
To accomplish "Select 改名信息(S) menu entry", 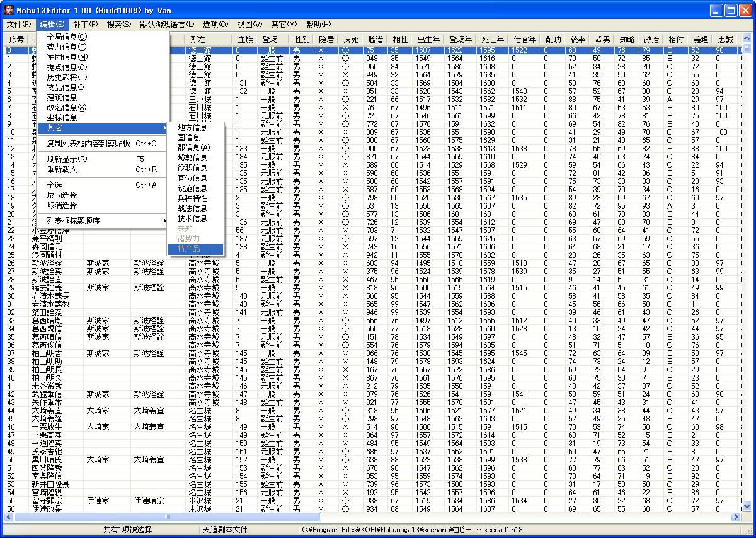I will coord(103,107).
